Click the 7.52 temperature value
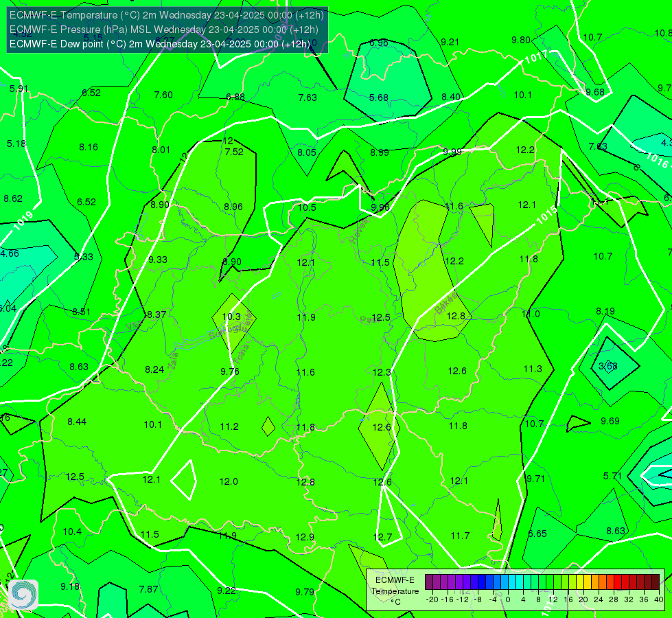Viewport: 672px width, 618px height. (x=234, y=151)
